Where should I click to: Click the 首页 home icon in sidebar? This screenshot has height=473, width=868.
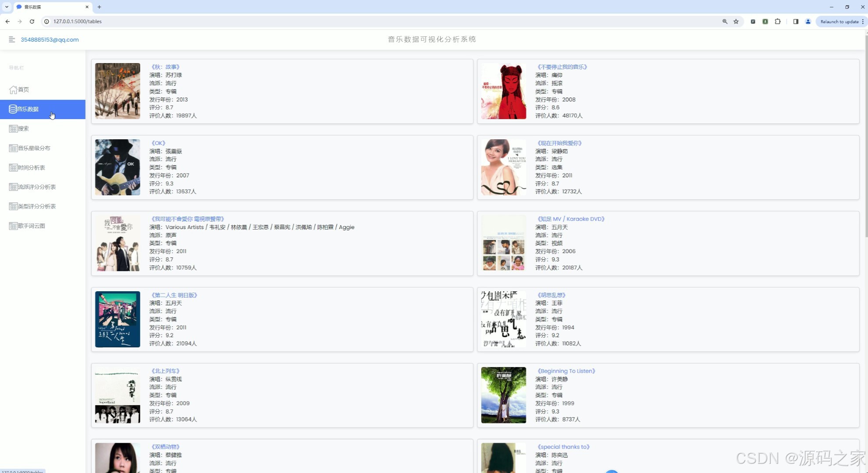point(13,90)
